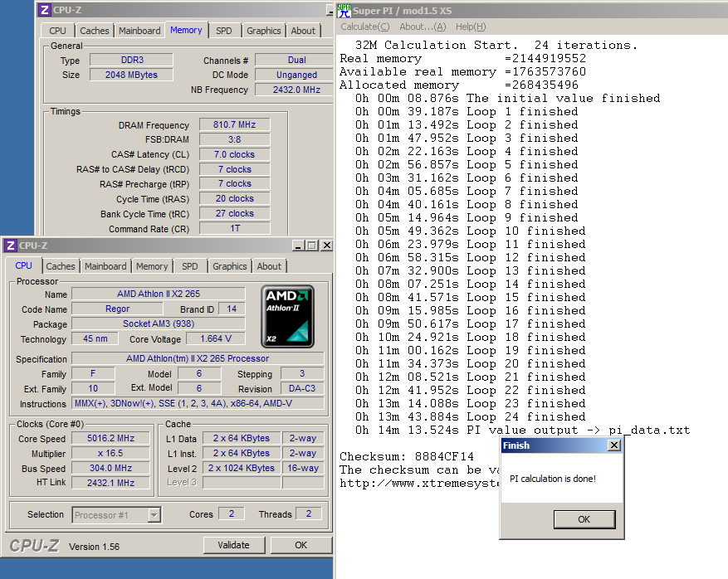
Task: Click the Level 2 cache value 2 x 1024 KBytes
Action: point(242,468)
